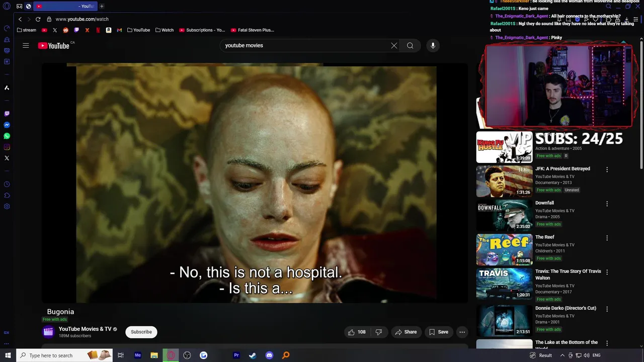Open more actions under the video
The width and height of the screenshot is (644, 362).
pos(462,332)
